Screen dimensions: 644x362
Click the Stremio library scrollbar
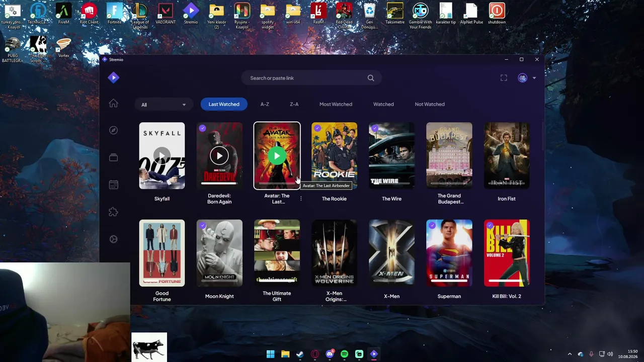point(542,136)
